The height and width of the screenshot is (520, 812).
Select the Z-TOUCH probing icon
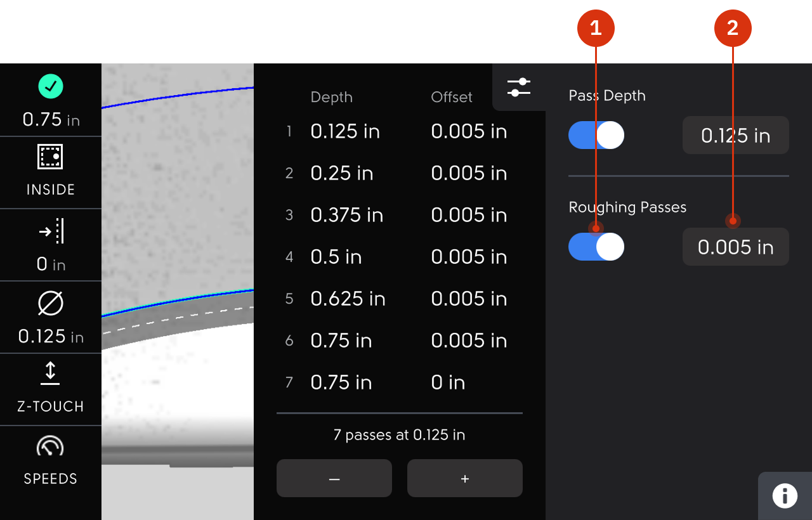51,389
